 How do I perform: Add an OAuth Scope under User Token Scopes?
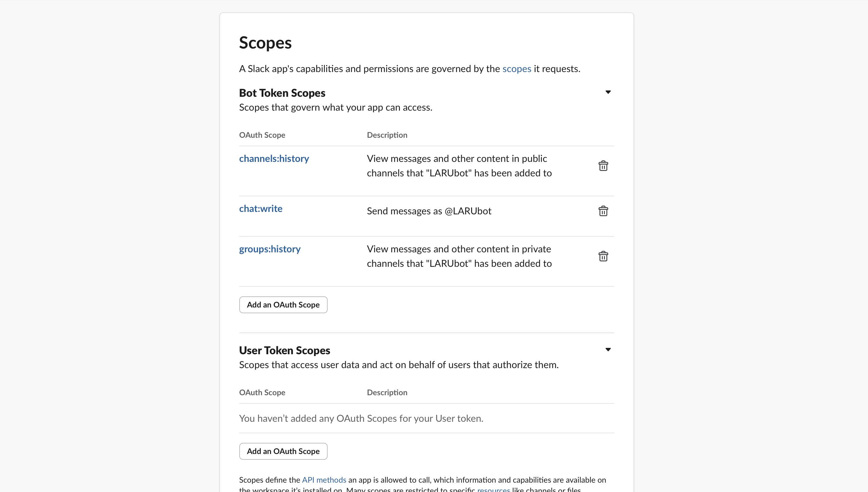point(283,451)
